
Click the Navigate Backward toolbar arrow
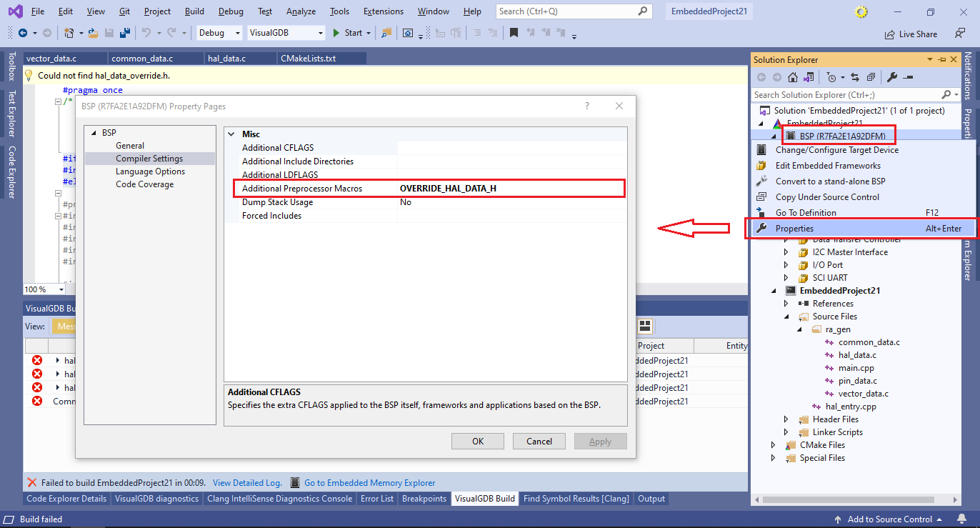23,33
